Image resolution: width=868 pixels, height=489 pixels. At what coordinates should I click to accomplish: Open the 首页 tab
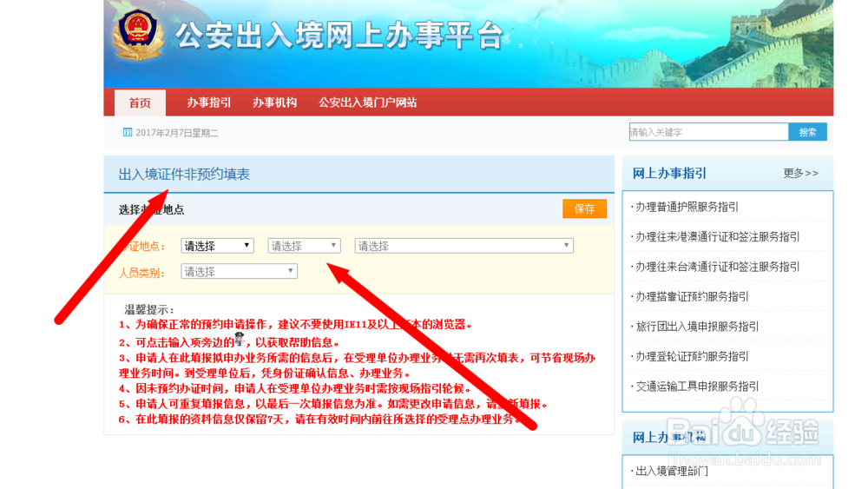pos(140,102)
